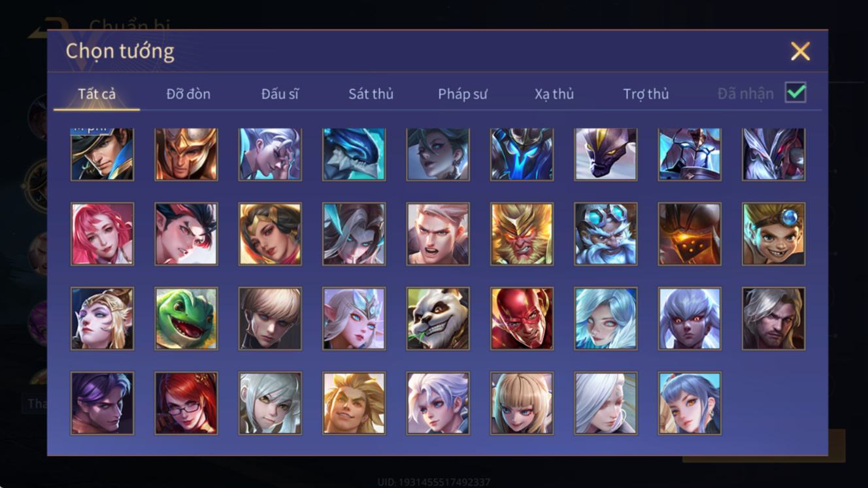Filter by Xạ thủ tab

click(554, 94)
